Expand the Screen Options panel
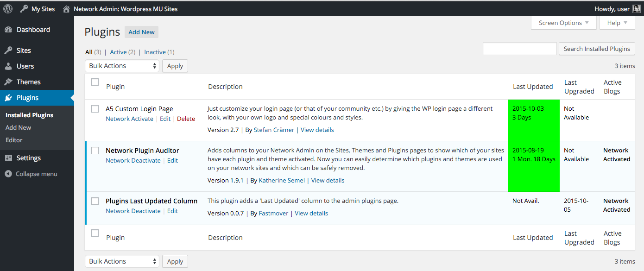Screen dimensions: 644x271 point(564,23)
